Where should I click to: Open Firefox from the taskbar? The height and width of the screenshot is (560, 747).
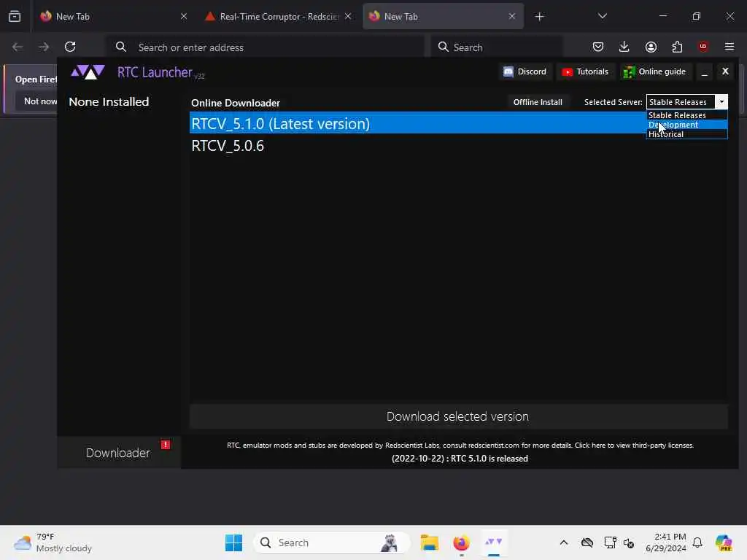pos(461,542)
